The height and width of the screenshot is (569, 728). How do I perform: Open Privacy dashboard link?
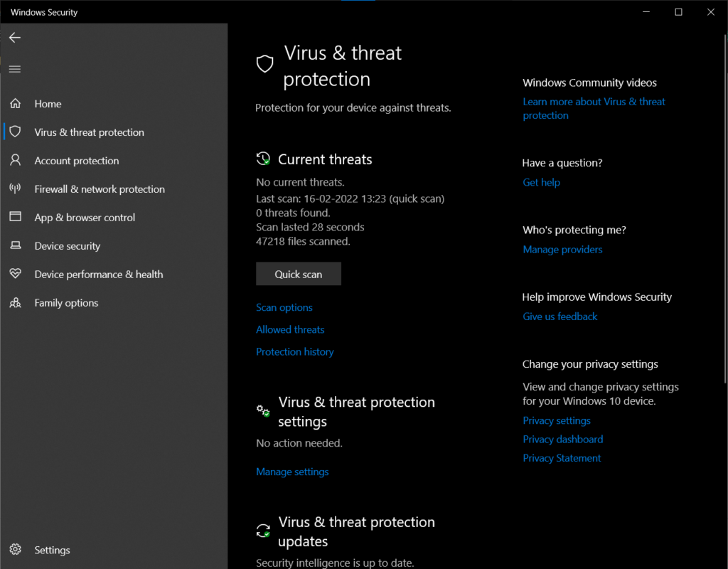coord(563,440)
